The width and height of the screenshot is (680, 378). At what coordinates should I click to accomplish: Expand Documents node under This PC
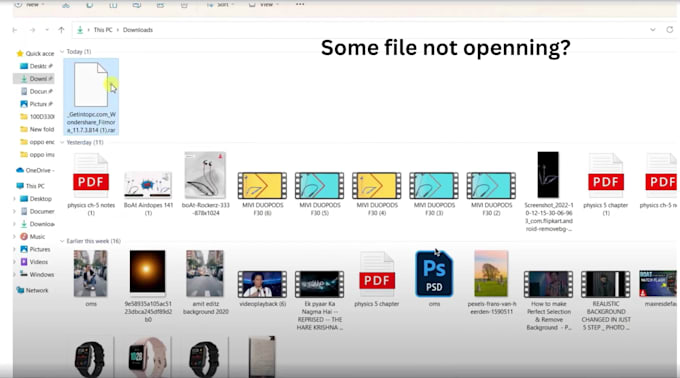[15, 212]
